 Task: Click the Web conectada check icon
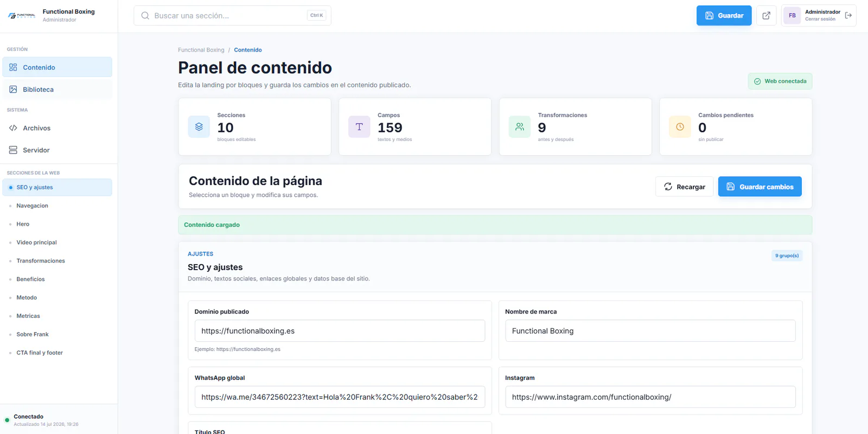click(x=757, y=81)
